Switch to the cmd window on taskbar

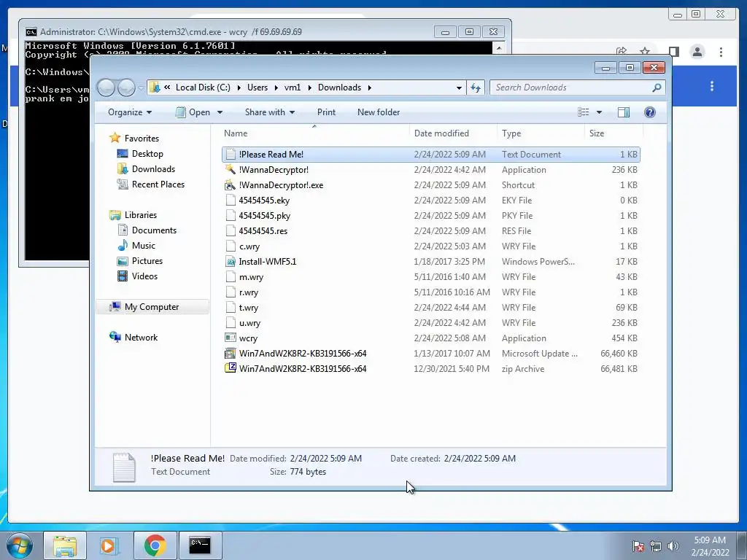pos(200,545)
